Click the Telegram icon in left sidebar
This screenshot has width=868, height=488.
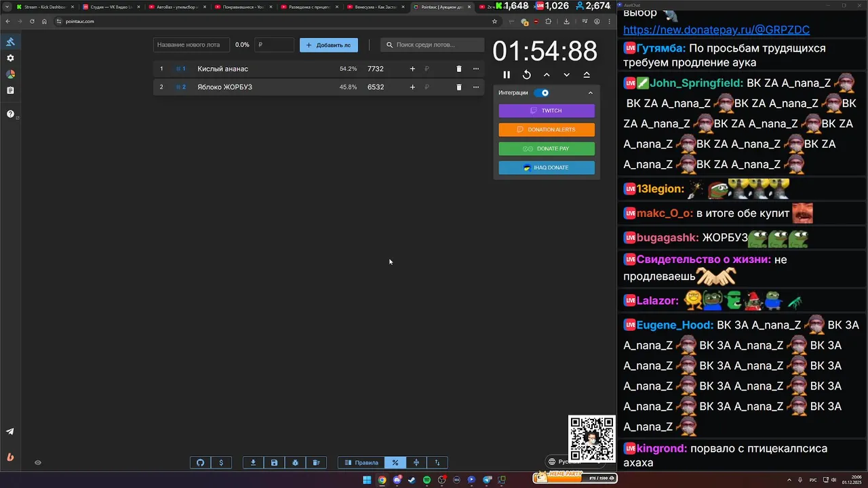pos(10,431)
